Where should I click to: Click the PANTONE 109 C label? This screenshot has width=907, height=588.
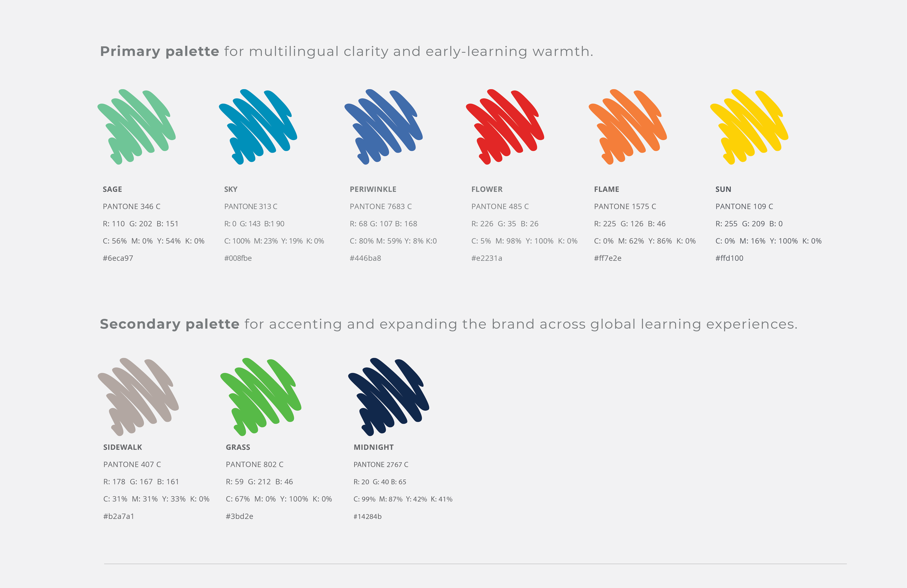[x=744, y=206]
